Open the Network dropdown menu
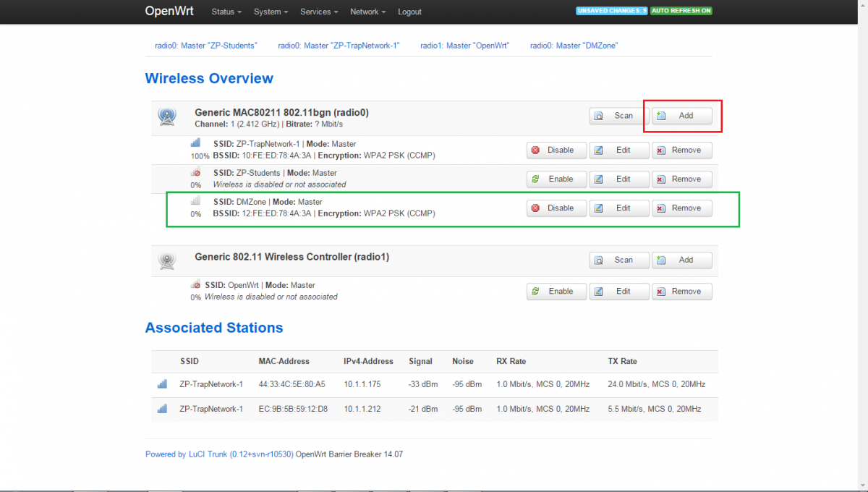868x492 pixels. (x=367, y=12)
